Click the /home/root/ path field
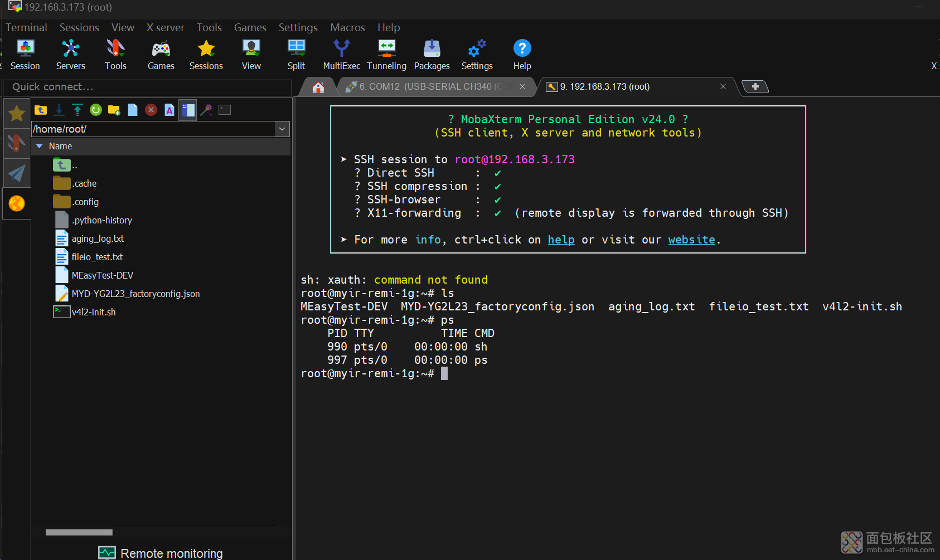This screenshot has height=560, width=940. pos(153,129)
